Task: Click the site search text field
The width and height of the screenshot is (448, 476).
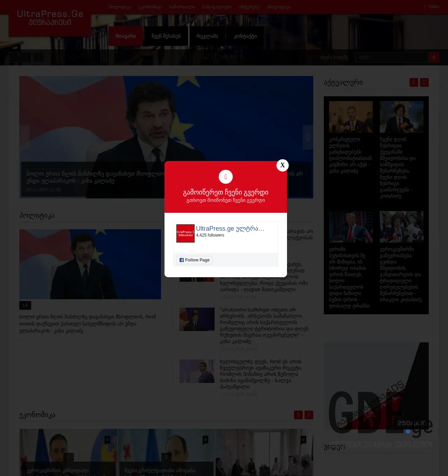Action: point(391,57)
